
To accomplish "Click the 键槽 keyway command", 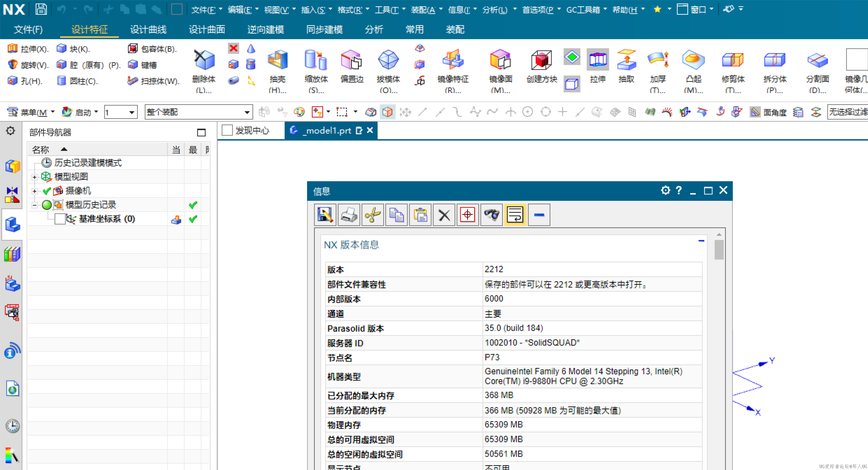I will [x=143, y=65].
